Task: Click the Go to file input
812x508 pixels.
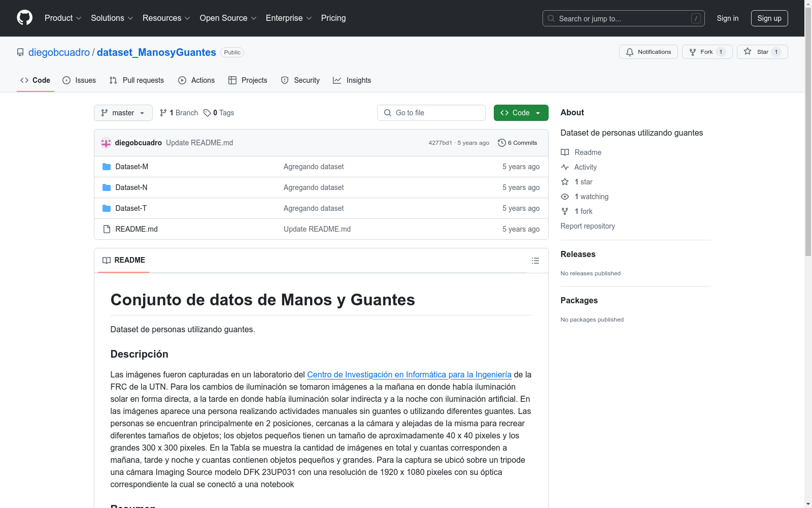Action: 431,113
